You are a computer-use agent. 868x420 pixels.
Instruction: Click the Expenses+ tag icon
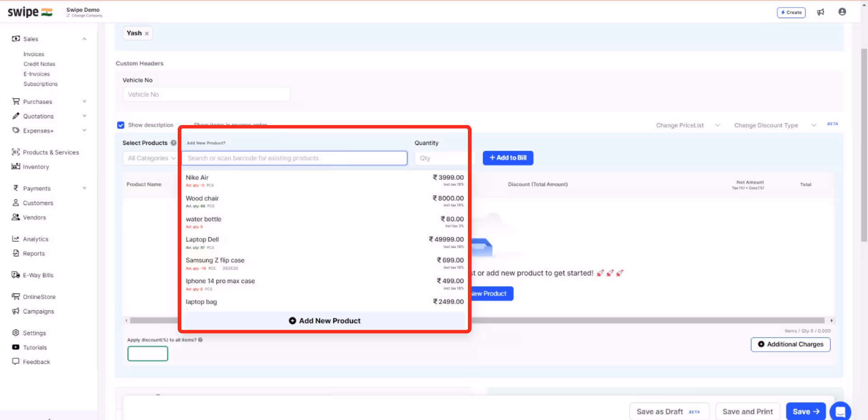(x=16, y=130)
